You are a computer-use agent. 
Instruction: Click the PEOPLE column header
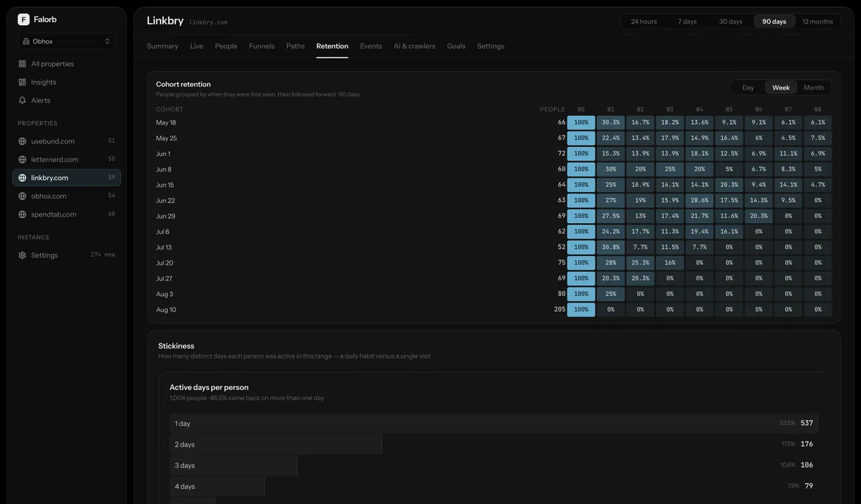552,109
